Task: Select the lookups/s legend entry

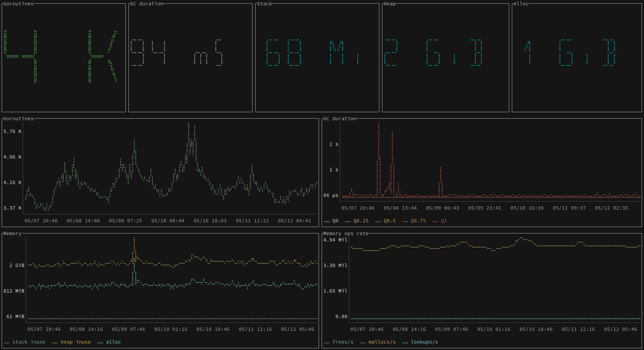Action: (x=420, y=342)
